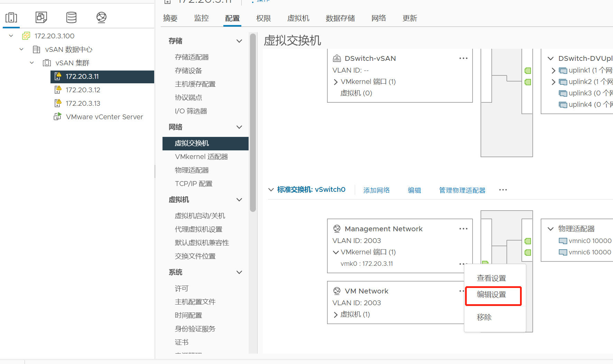
Task: Click the configuration menu vertical scrollbar
Action: [x=253, y=122]
